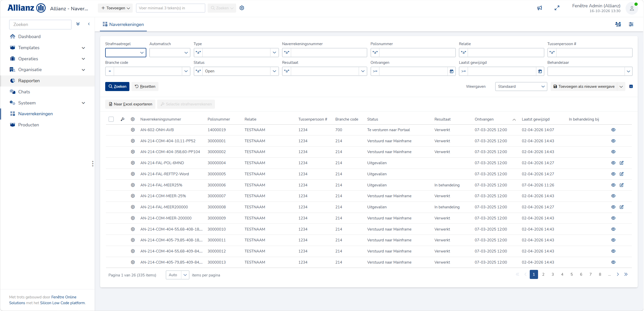The width and height of the screenshot is (644, 311).
Task: Open the gear menu for AN-602-ONH-AVB row
Action: 133,130
